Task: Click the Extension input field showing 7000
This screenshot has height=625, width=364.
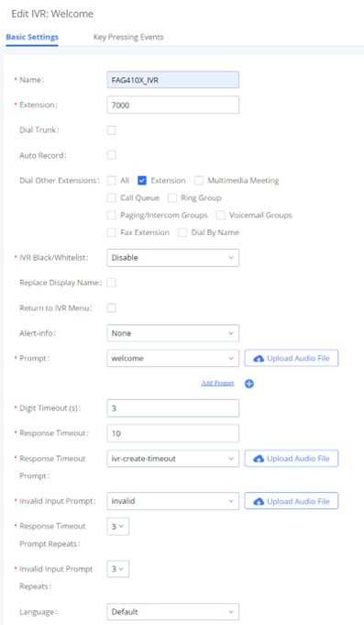Action: (x=173, y=105)
